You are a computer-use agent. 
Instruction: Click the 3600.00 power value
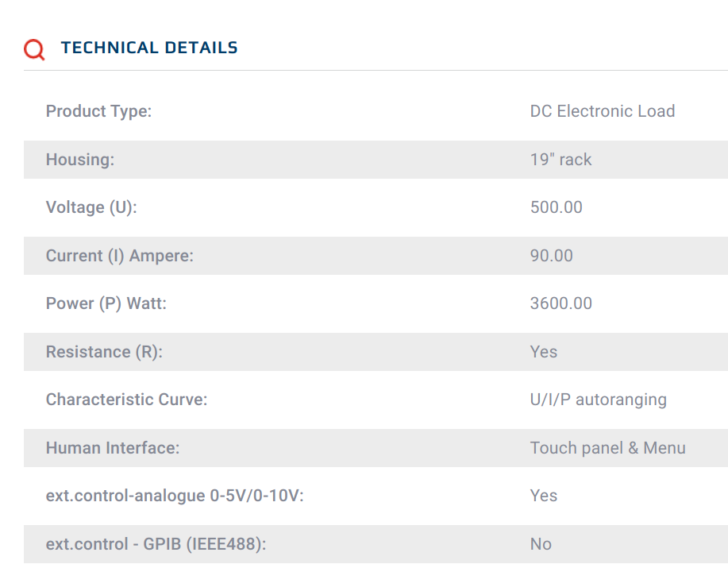coord(560,303)
